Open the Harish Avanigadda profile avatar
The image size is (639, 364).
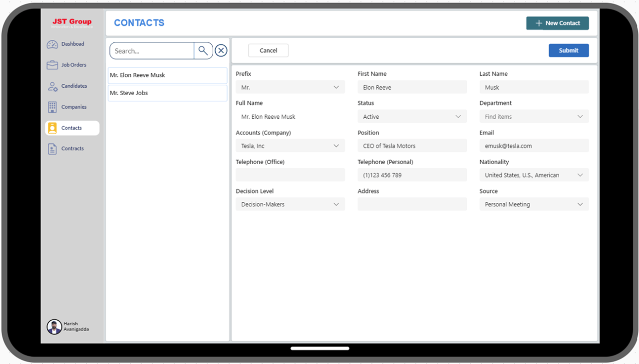point(54,327)
